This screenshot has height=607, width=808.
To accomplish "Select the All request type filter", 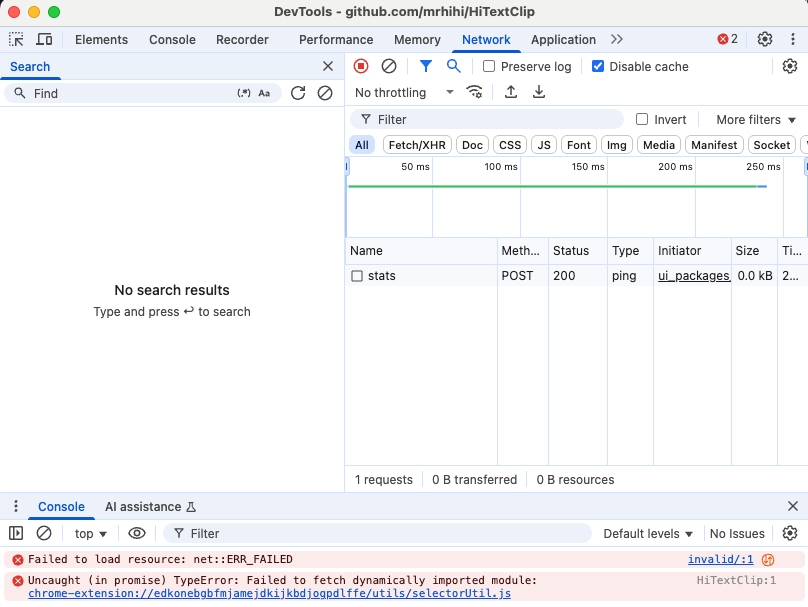I will point(362,145).
